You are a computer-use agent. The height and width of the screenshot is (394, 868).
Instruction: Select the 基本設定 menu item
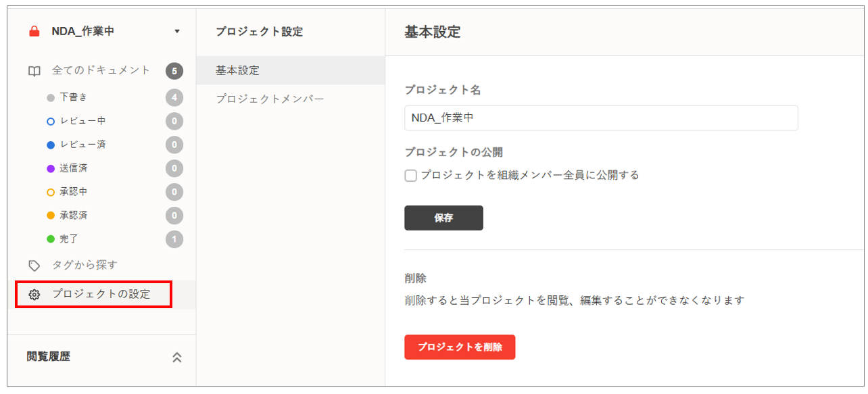[237, 70]
